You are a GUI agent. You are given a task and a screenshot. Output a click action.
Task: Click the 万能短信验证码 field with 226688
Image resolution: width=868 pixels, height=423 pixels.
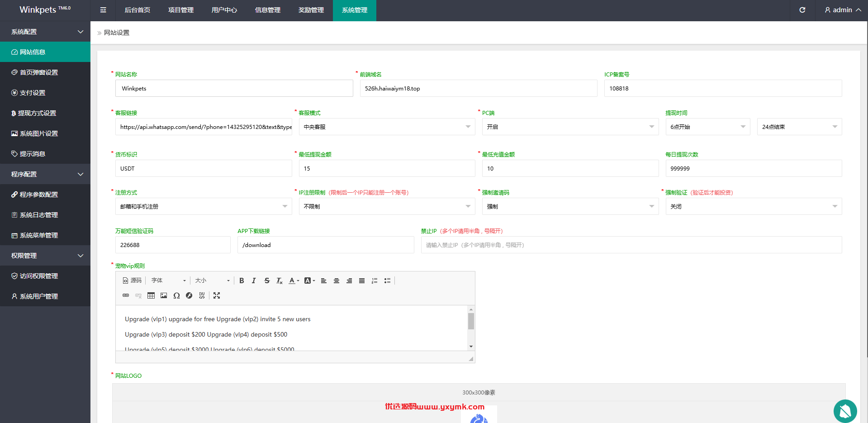173,245
